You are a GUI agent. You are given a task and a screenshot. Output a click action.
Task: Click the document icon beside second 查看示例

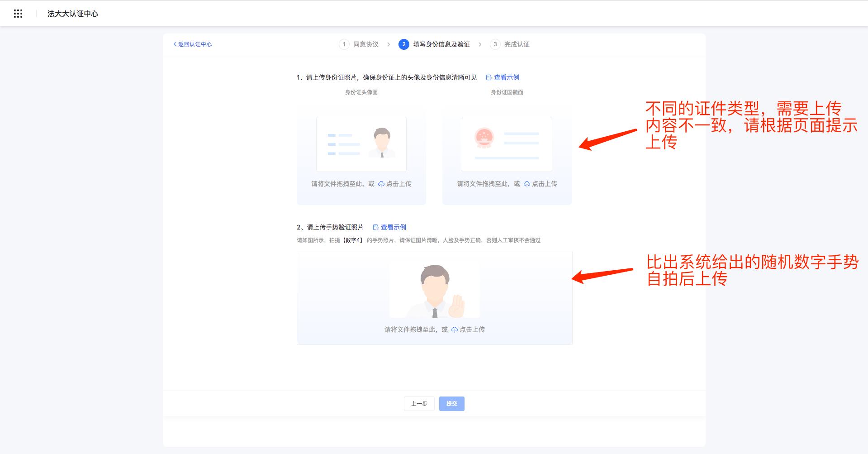pyautogui.click(x=375, y=227)
